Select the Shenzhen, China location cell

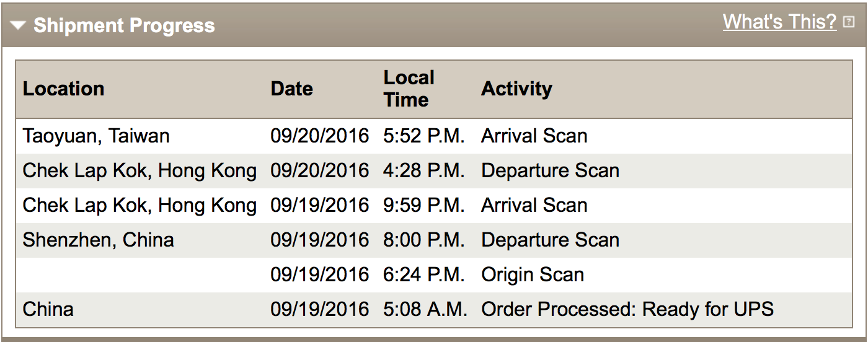click(98, 240)
